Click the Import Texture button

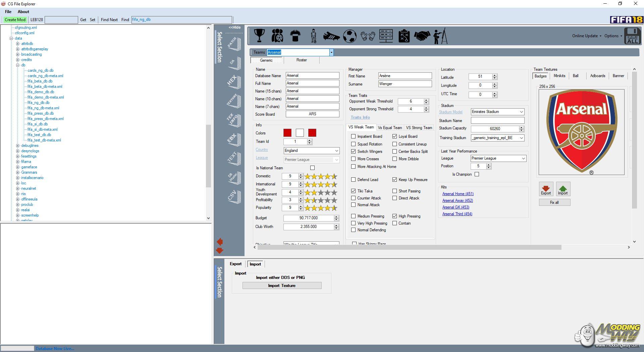tap(282, 286)
